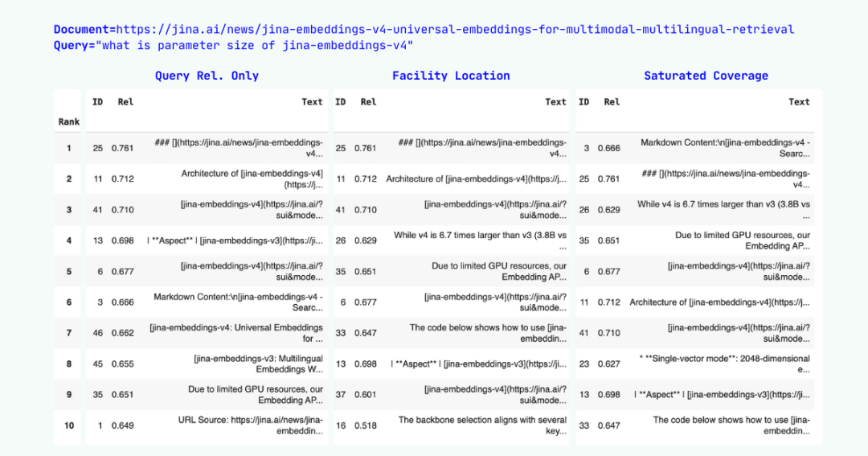
Task: Click ID 37 in Facility Location table
Action: click(x=341, y=395)
